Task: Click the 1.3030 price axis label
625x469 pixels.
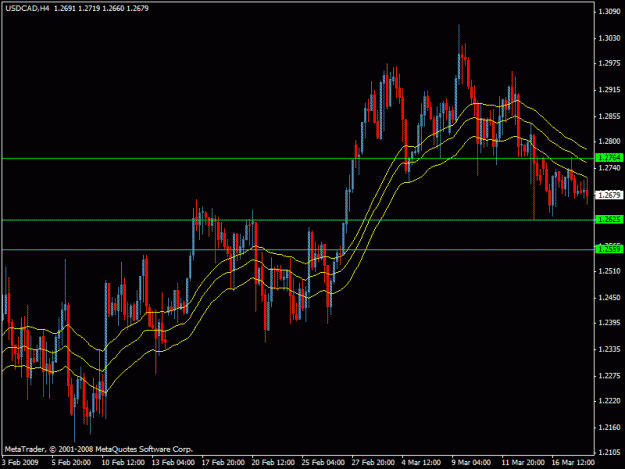Action: (x=609, y=38)
